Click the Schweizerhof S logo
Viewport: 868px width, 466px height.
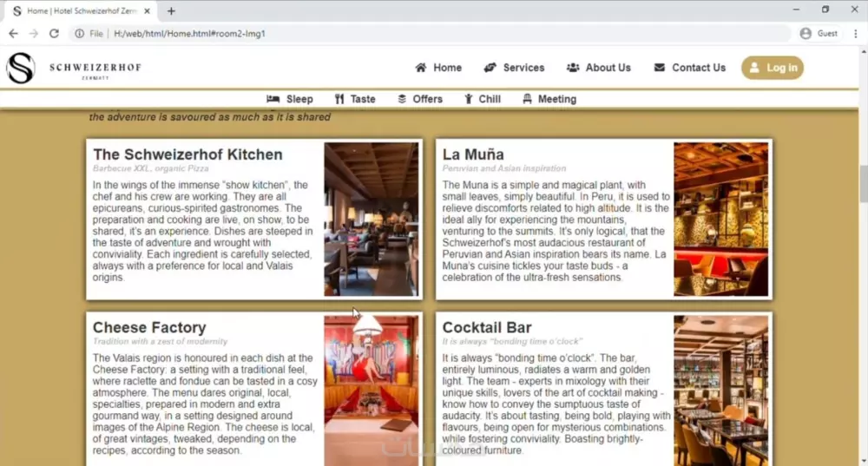point(21,68)
